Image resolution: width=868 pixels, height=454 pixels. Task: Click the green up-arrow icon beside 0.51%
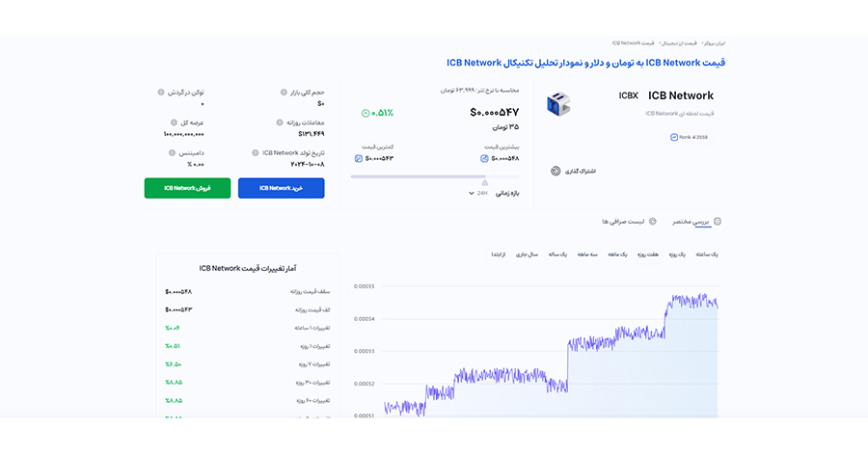click(x=366, y=114)
